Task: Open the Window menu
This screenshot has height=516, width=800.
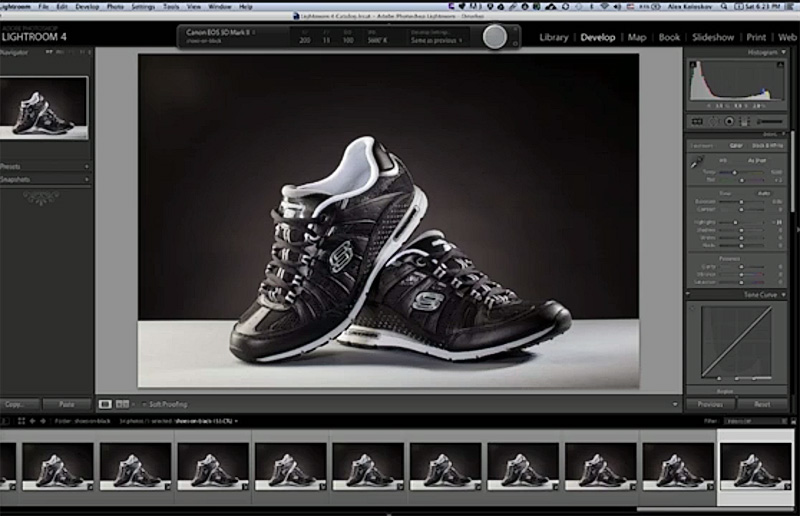Action: coord(220,7)
